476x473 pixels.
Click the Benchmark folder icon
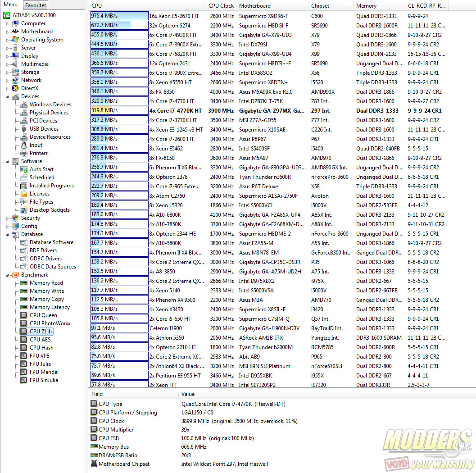[x=15, y=275]
